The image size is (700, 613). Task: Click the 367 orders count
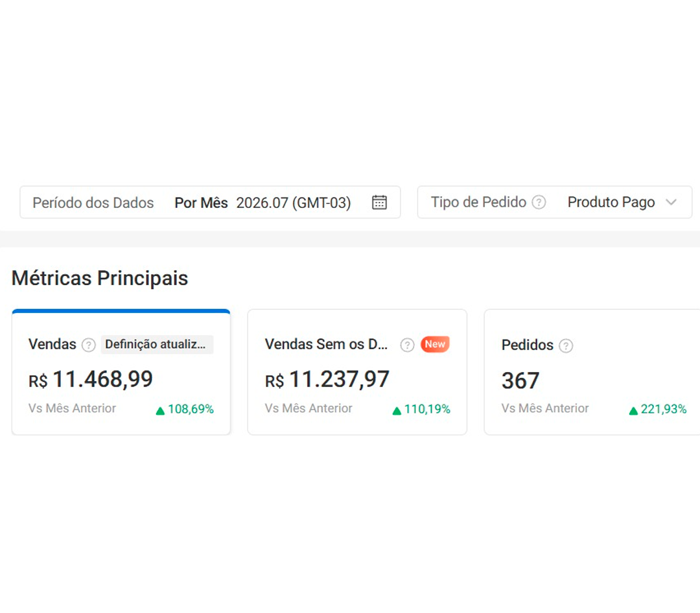520,381
